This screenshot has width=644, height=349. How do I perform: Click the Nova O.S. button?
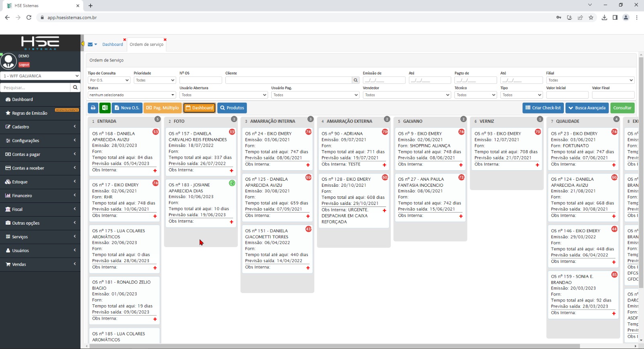126,108
